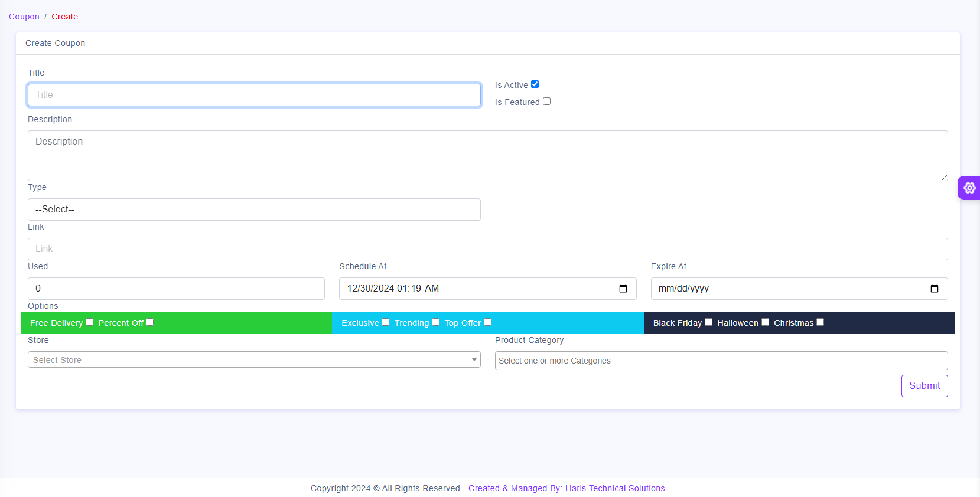Enable the Halloween checkbox
Image resolution: width=980 pixels, height=497 pixels.
(766, 322)
